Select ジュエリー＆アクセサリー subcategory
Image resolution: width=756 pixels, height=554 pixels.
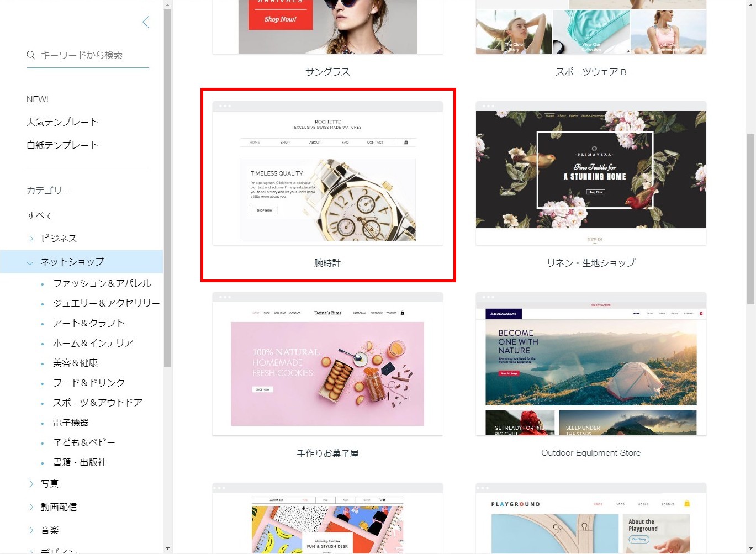pos(106,303)
